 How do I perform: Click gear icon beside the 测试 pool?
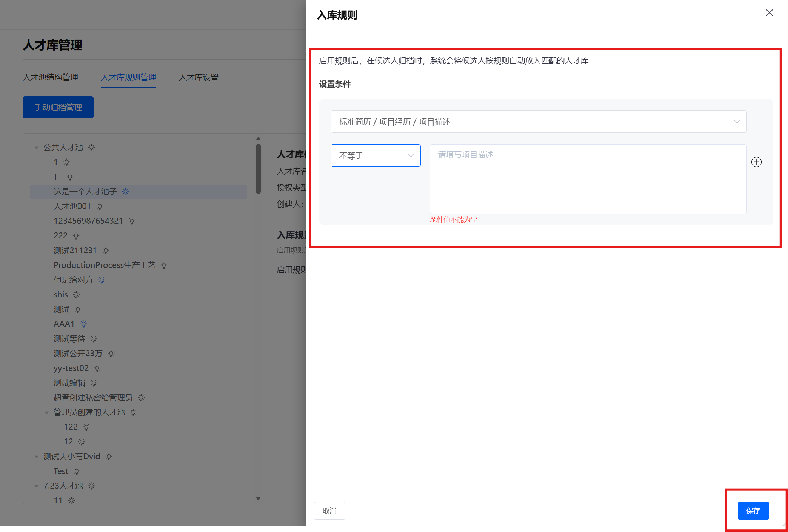78,309
